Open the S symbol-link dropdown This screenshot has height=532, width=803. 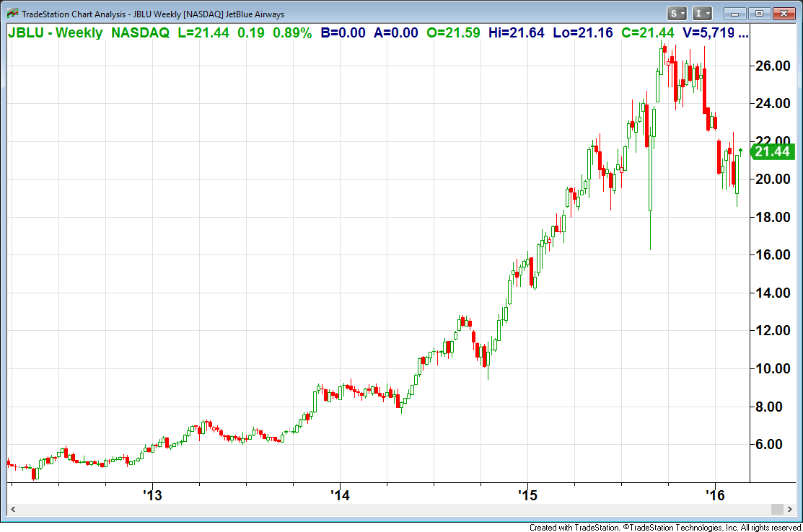pos(677,14)
